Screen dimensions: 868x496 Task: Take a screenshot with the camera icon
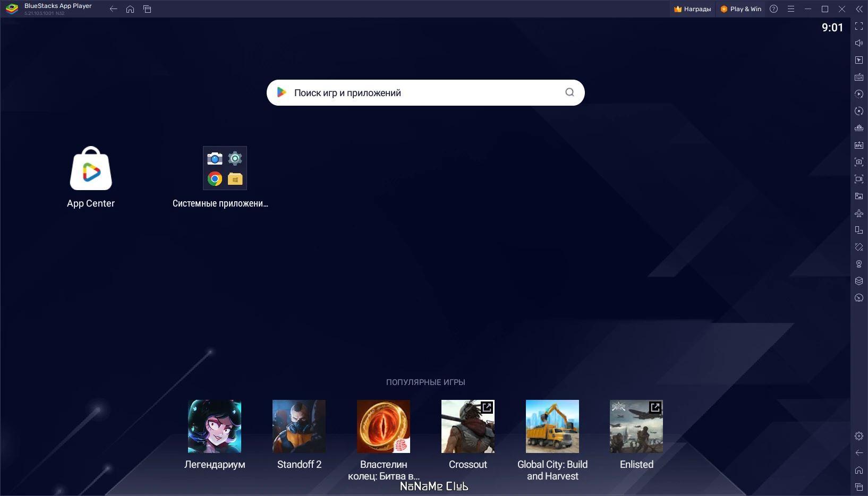(858, 162)
